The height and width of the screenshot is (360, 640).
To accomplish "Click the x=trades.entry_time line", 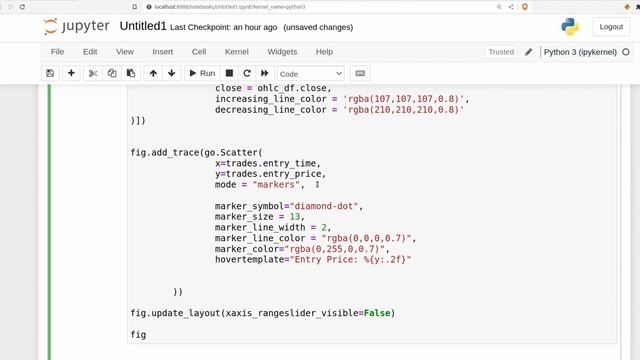I will tap(268, 163).
